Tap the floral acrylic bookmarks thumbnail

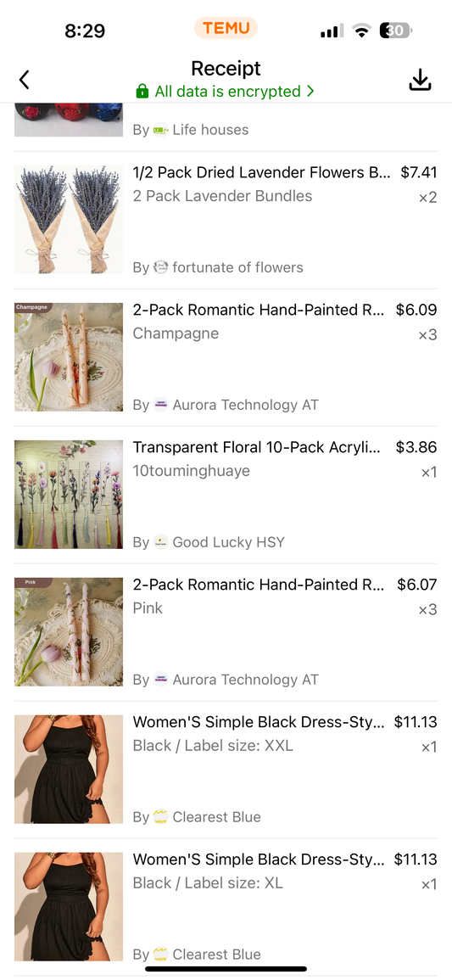[x=69, y=495]
